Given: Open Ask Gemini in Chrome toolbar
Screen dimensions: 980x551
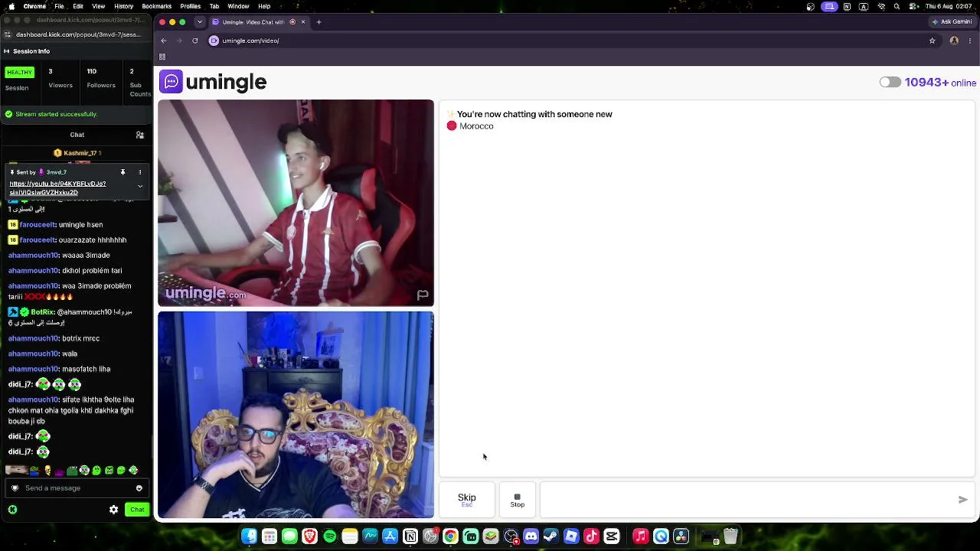Looking at the screenshot, I should point(951,22).
